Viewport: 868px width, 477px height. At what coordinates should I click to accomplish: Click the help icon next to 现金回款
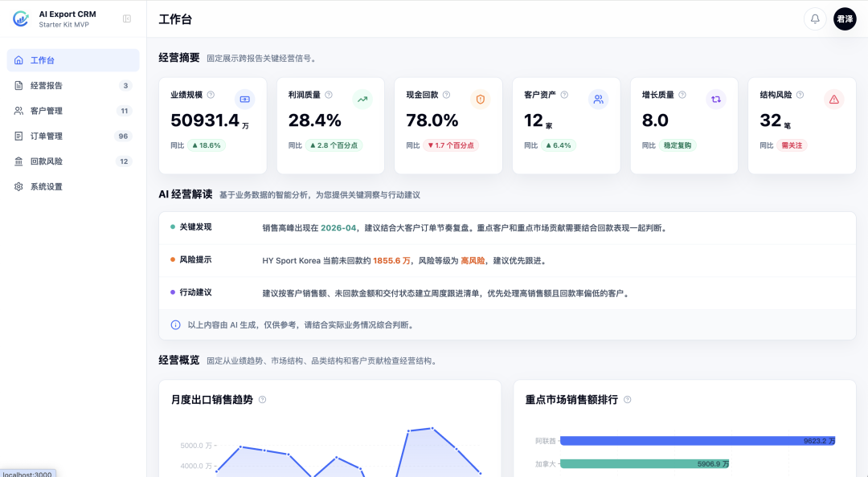coord(446,95)
